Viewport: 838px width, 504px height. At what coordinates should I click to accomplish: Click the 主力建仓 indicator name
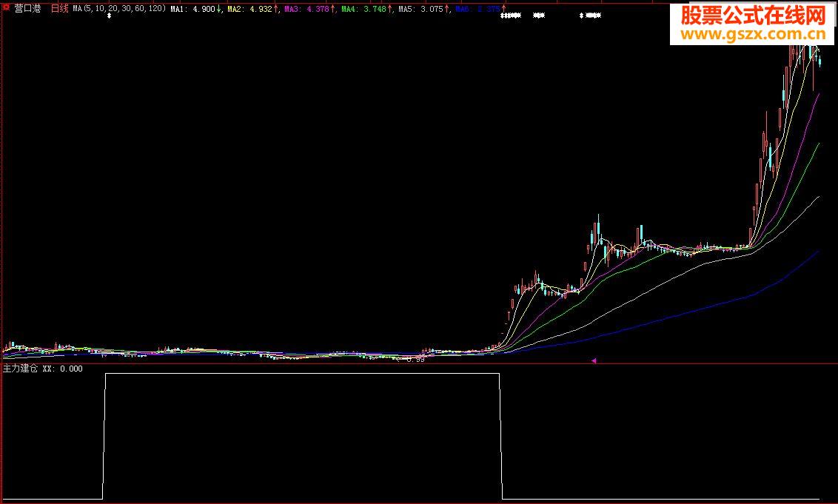(x=20, y=369)
